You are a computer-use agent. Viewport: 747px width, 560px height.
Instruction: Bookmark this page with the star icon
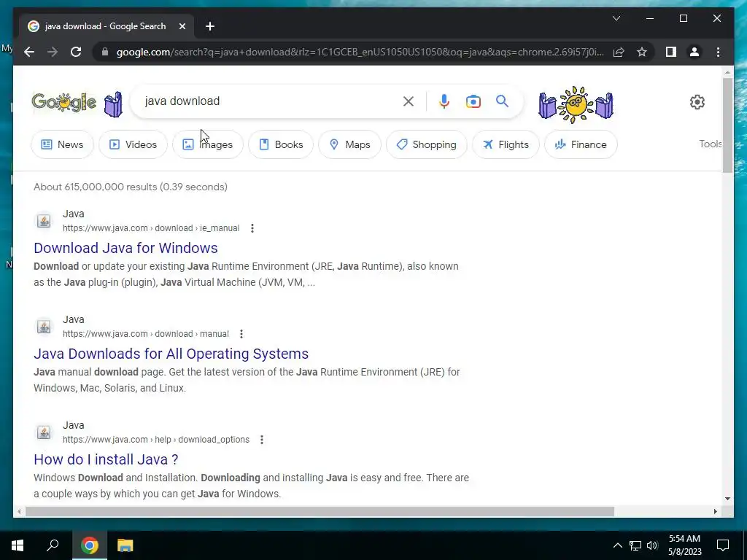click(642, 52)
